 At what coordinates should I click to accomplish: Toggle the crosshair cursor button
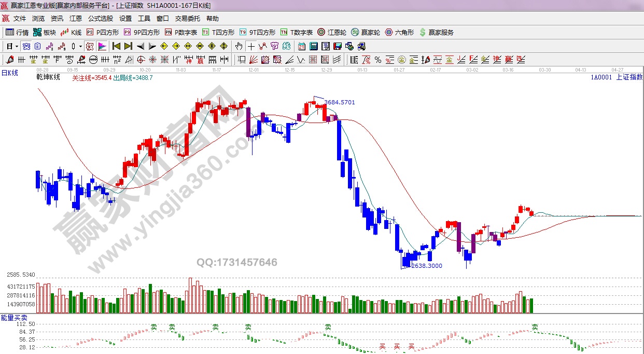pyautogui.click(x=251, y=46)
